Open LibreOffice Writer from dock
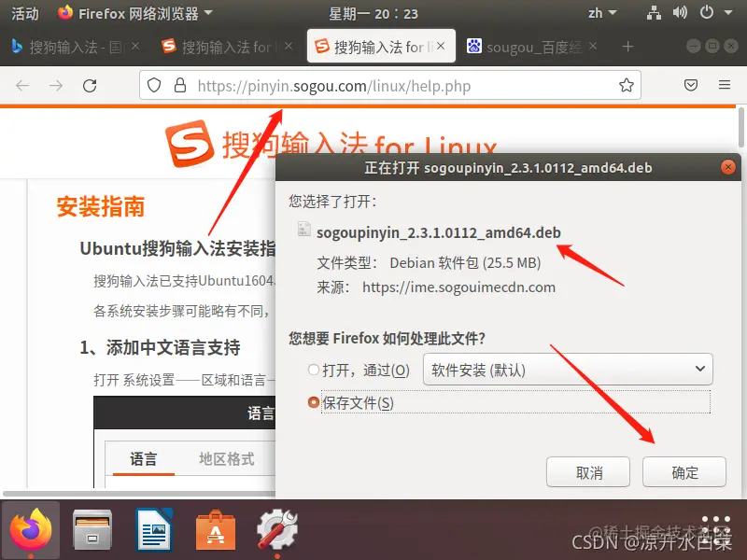 (154, 529)
